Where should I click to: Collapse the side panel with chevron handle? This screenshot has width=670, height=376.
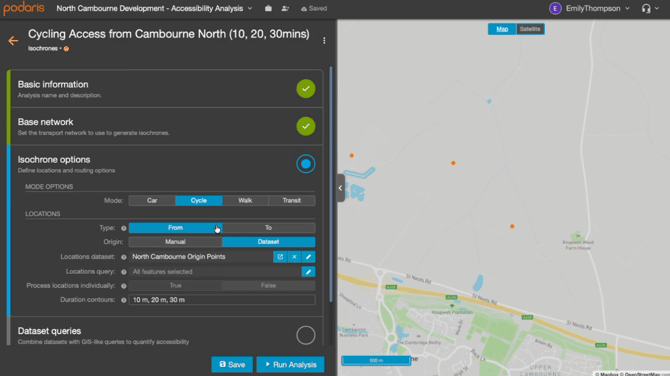[341, 188]
